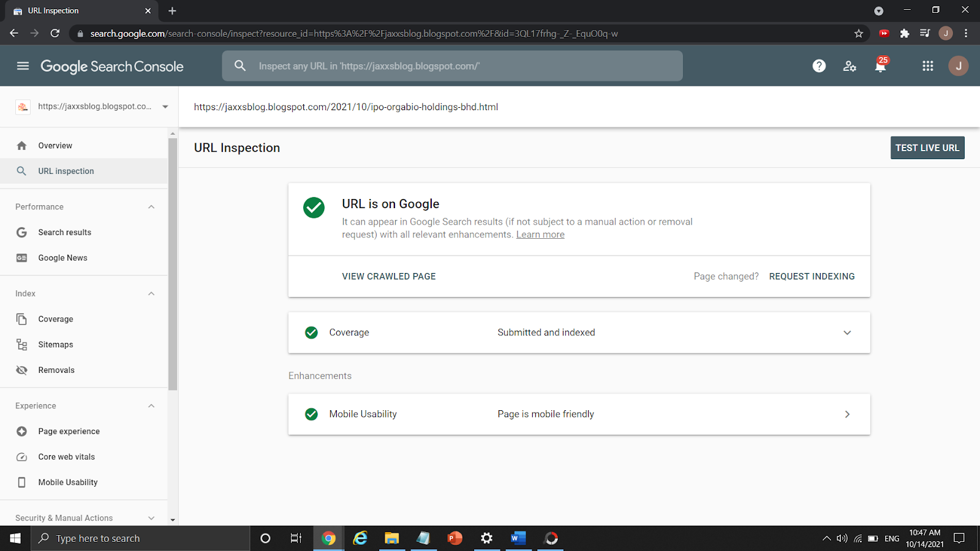The image size is (980, 551).
Task: Click VIEW CRAWLED PAGE
Action: 389,277
